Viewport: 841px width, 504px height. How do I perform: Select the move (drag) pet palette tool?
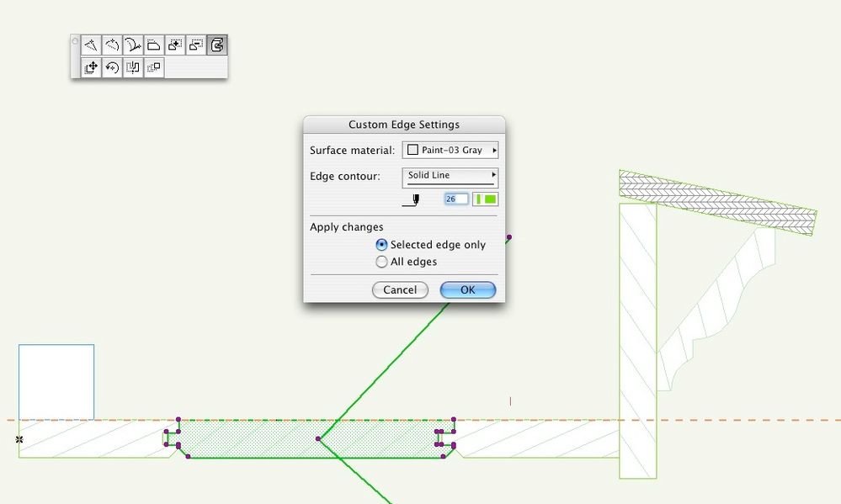[x=91, y=67]
